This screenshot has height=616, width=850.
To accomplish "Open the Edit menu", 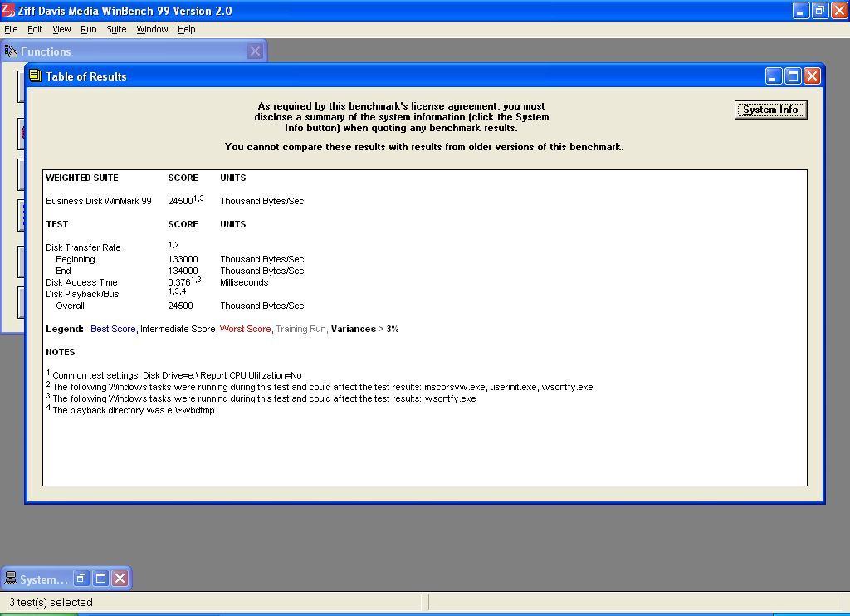I will pyautogui.click(x=35, y=29).
